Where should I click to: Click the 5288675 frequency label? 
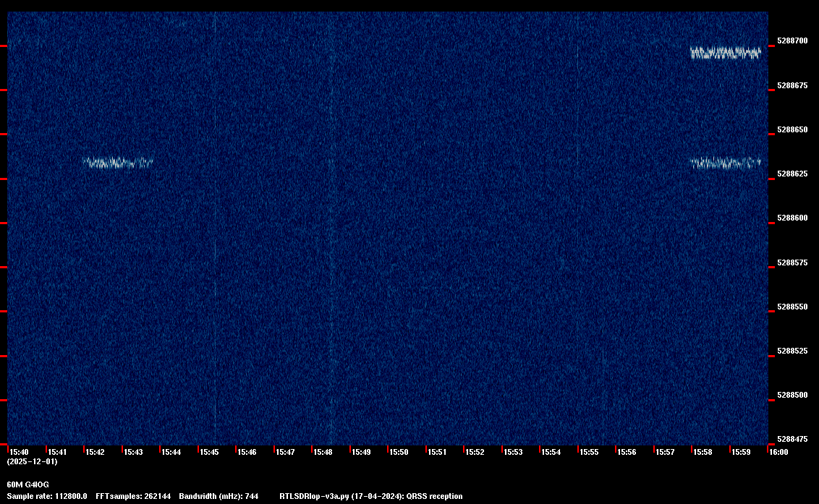pos(792,85)
